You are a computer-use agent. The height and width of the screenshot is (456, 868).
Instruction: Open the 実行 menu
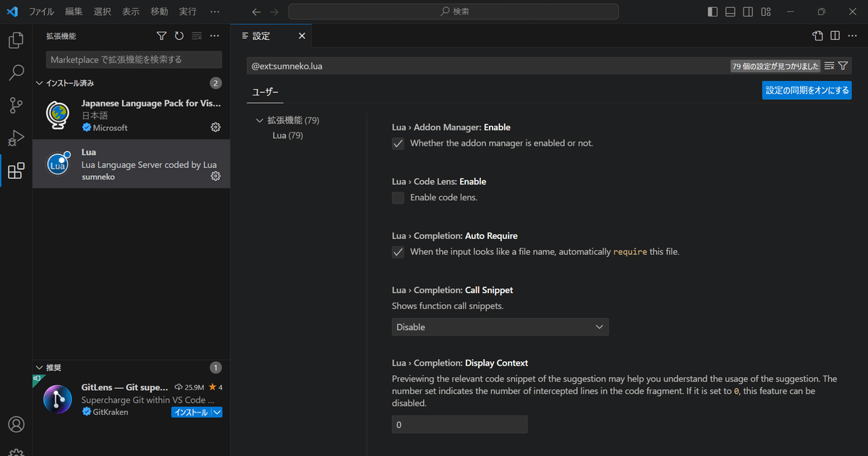187,12
